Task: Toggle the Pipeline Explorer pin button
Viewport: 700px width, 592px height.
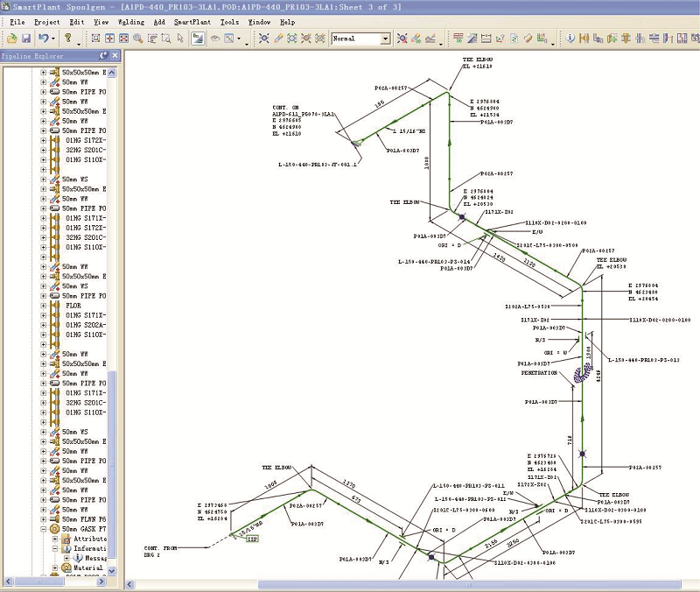Action: click(x=103, y=55)
